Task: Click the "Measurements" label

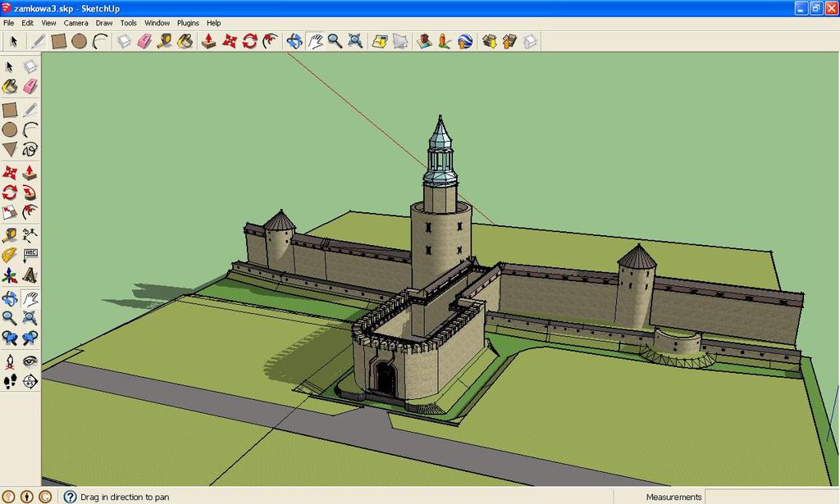Action: pos(674,497)
